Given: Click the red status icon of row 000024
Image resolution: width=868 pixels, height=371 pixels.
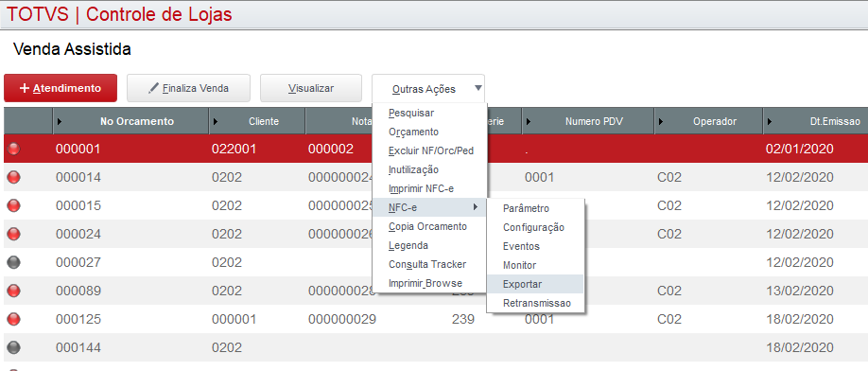Looking at the screenshot, I should pyautogui.click(x=14, y=234).
